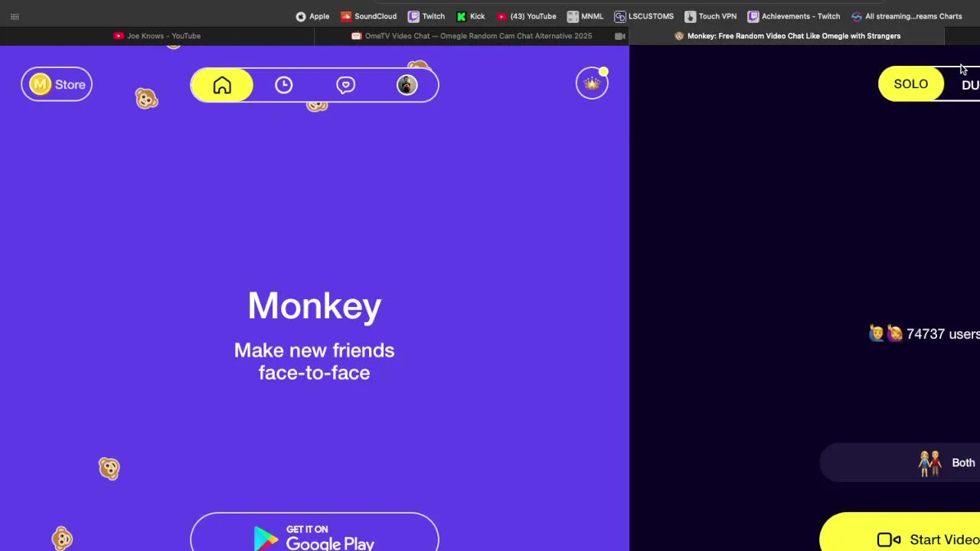The width and height of the screenshot is (980, 551).
Task: Start Video chat button
Action: click(900, 533)
